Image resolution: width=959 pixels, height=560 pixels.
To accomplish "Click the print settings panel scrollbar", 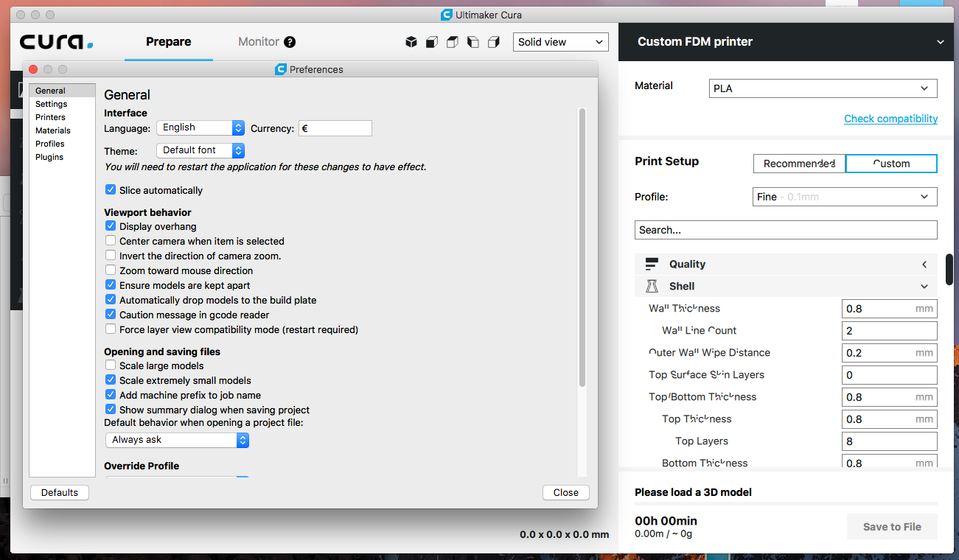I will 949,269.
